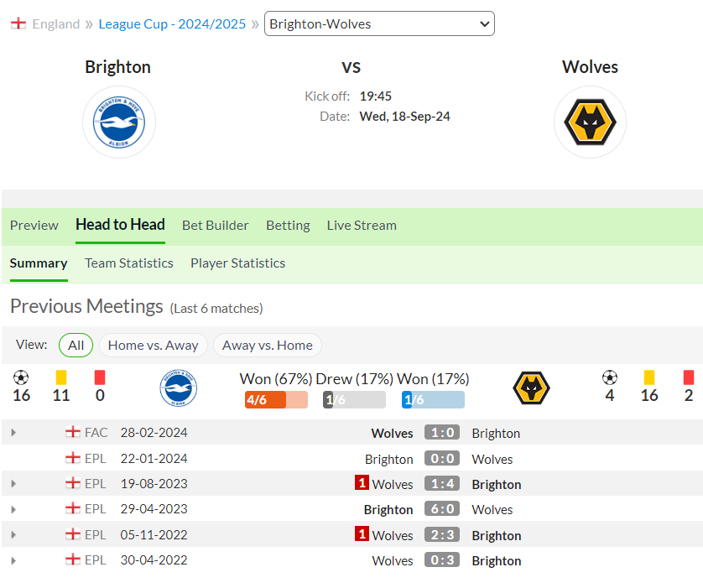703x588 pixels.
Task: Click the England flag beside FAC match
Action: pos(73,433)
